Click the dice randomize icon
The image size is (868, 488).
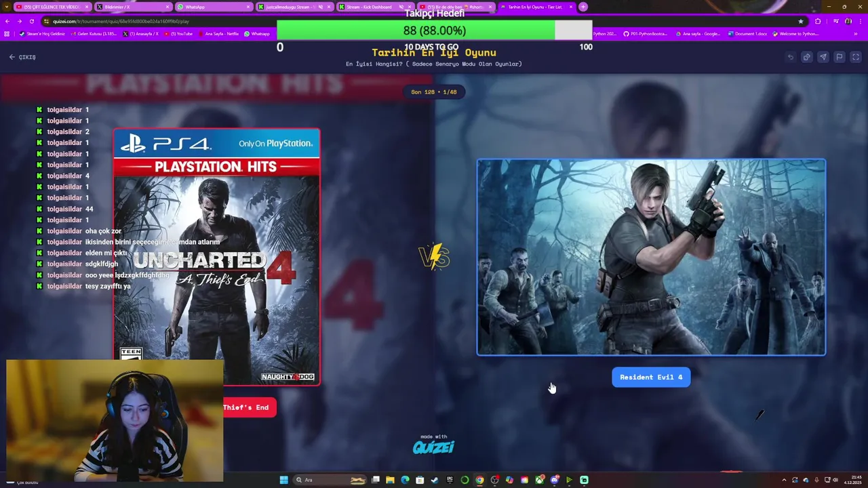(x=807, y=57)
